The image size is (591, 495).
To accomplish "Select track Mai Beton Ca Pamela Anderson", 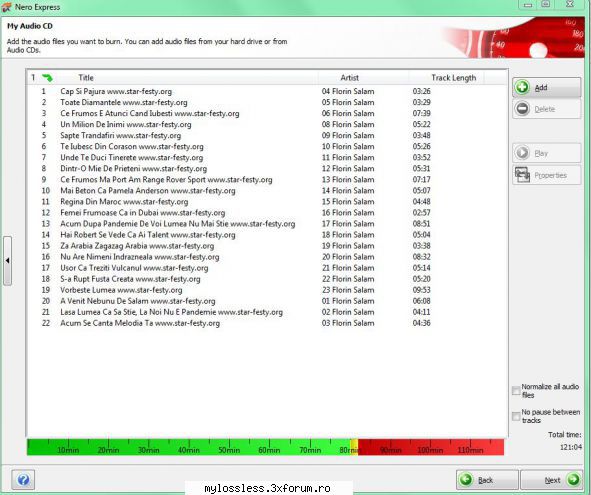I will point(147,190).
